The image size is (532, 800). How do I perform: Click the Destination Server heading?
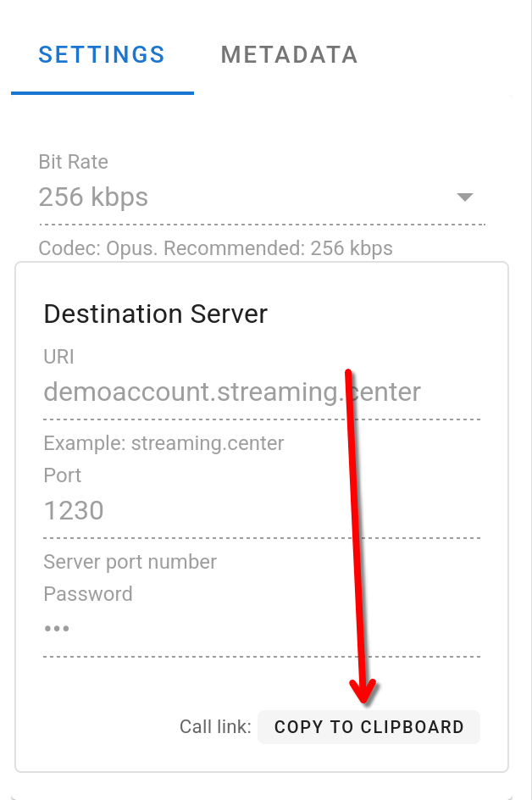pyautogui.click(x=155, y=314)
